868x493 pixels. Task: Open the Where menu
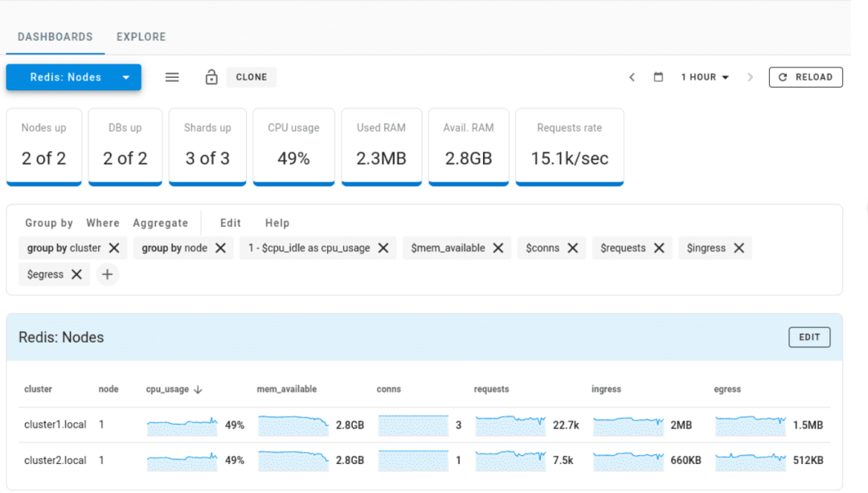pos(103,223)
